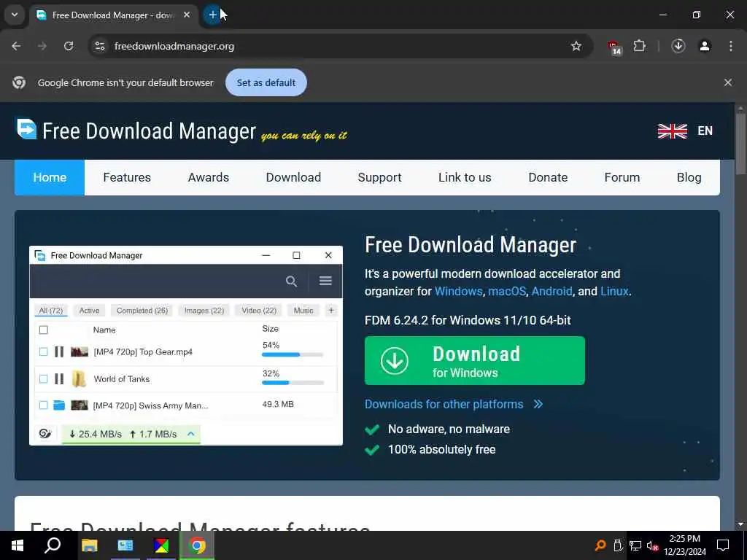Click the forward navigation arrow

click(x=42, y=46)
